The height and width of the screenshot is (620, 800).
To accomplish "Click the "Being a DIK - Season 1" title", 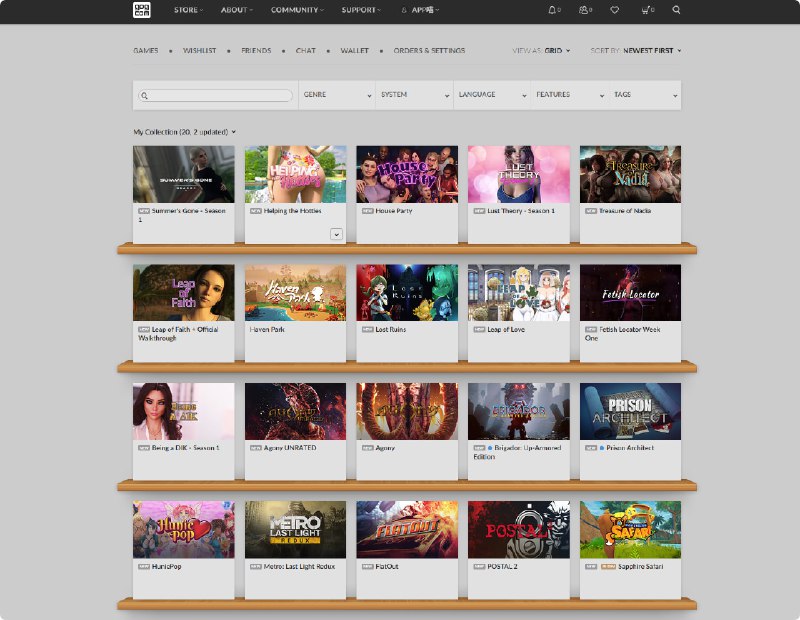I will click(x=186, y=448).
